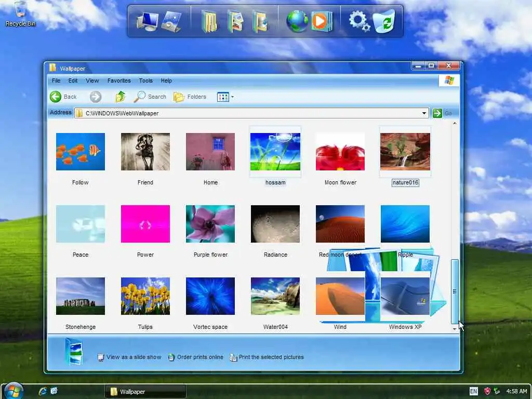532x399 pixels.
Task: Open the Edit menu
Action: [x=73, y=81]
